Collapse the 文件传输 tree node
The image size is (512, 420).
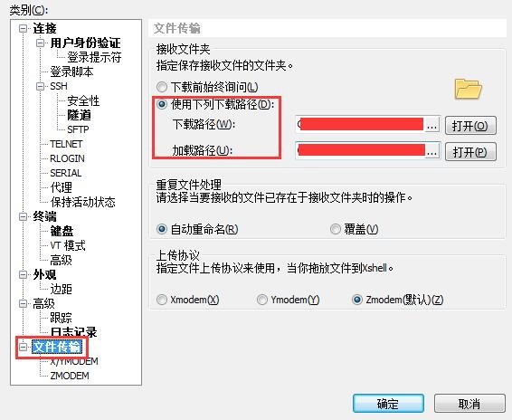coord(23,347)
